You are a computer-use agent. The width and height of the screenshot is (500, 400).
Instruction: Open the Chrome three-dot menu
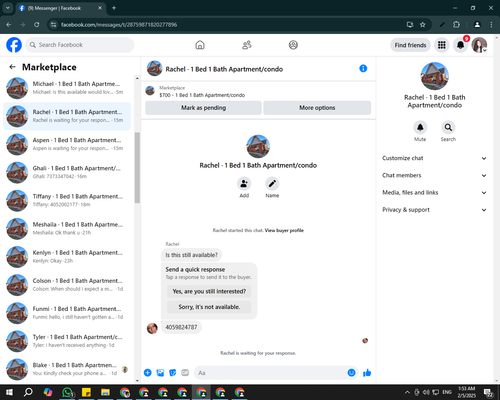click(x=491, y=25)
